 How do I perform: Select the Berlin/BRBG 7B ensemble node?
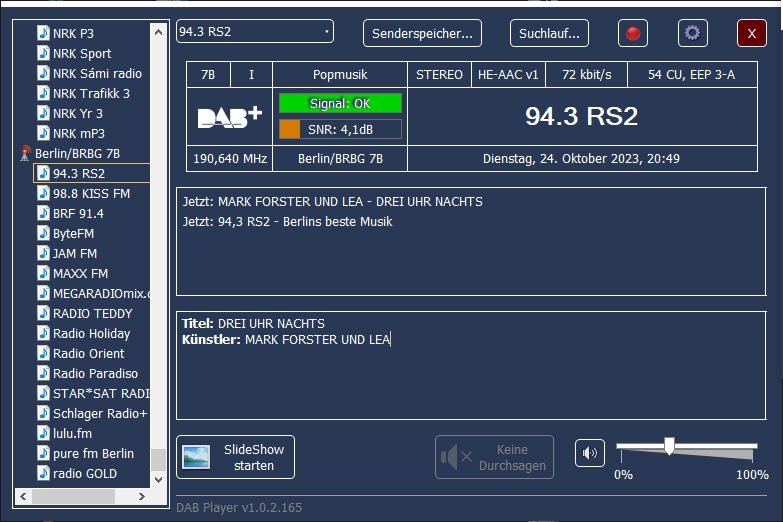tap(77, 153)
